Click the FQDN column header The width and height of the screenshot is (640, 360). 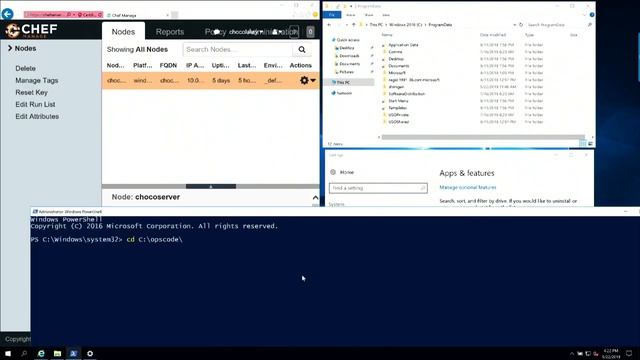[168, 65]
